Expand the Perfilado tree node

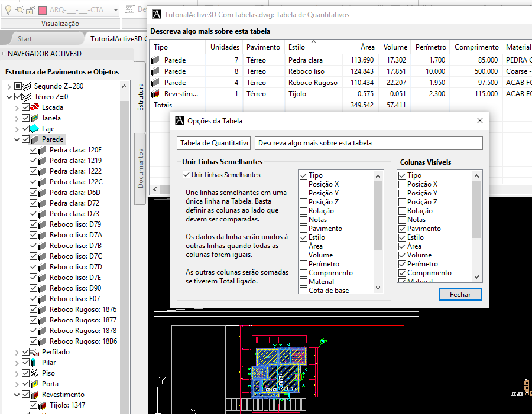17,353
